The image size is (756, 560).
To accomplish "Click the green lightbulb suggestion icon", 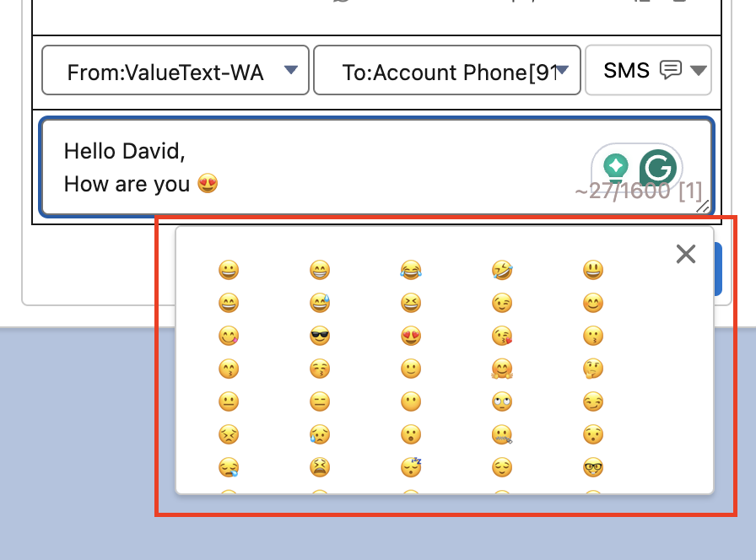I will pos(617,166).
